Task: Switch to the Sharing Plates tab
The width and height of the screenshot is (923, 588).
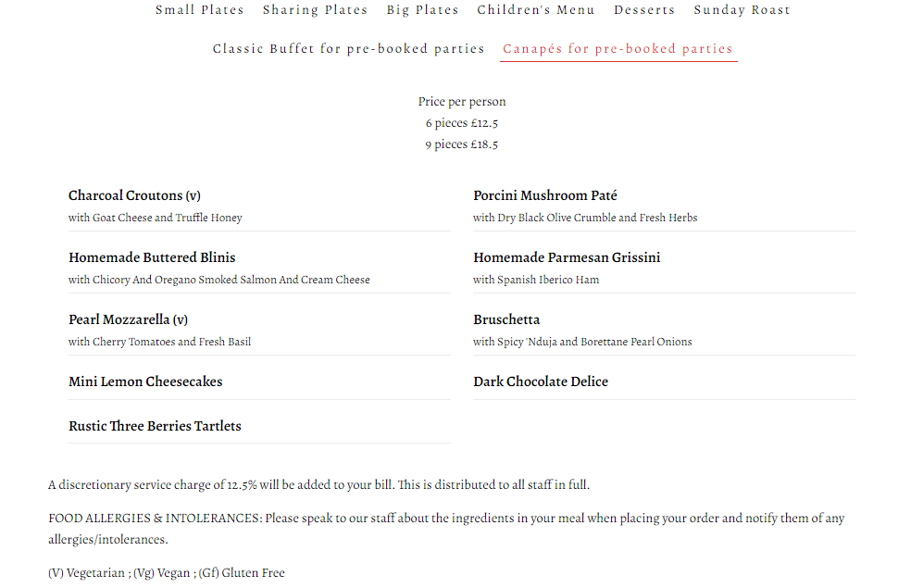Action: (x=315, y=10)
